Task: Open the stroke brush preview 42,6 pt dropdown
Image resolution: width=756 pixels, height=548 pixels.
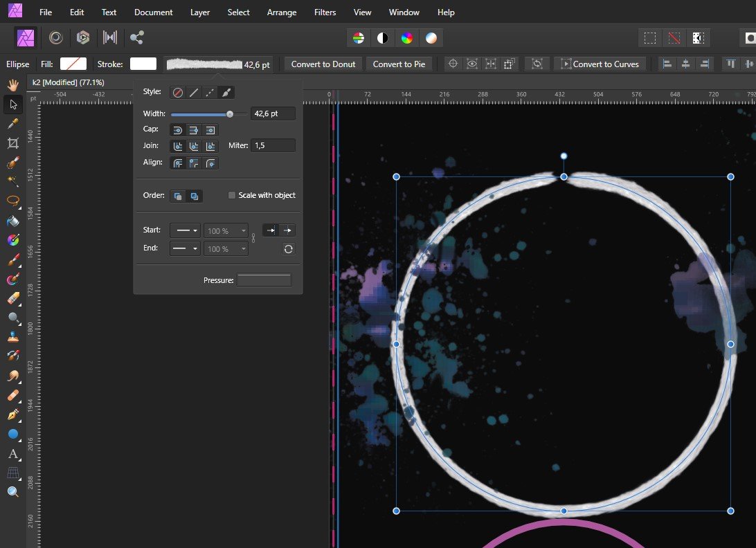Action: (218, 64)
